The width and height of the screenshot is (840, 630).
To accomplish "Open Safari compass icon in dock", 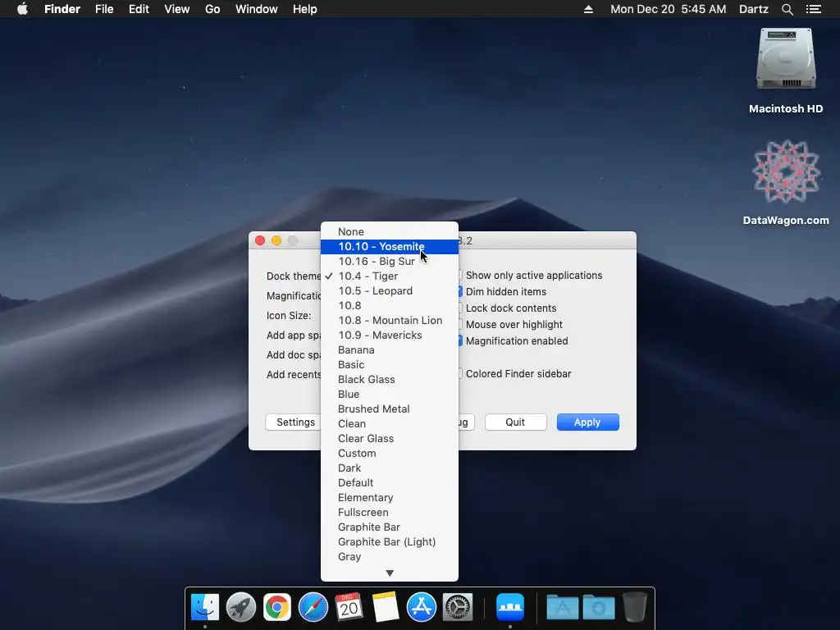I will pos(313,608).
